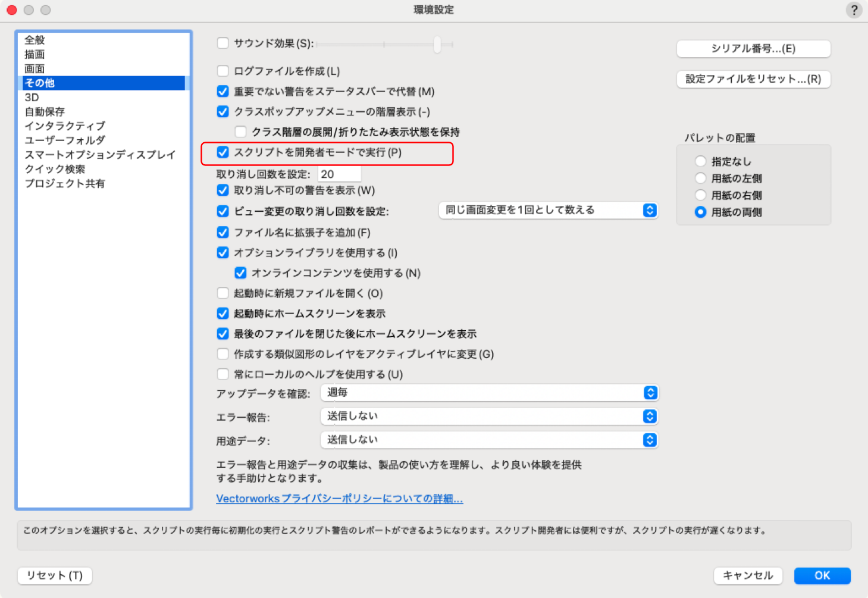Click the 取り消し回数 input field
The height and width of the screenshot is (598, 868).
[339, 174]
